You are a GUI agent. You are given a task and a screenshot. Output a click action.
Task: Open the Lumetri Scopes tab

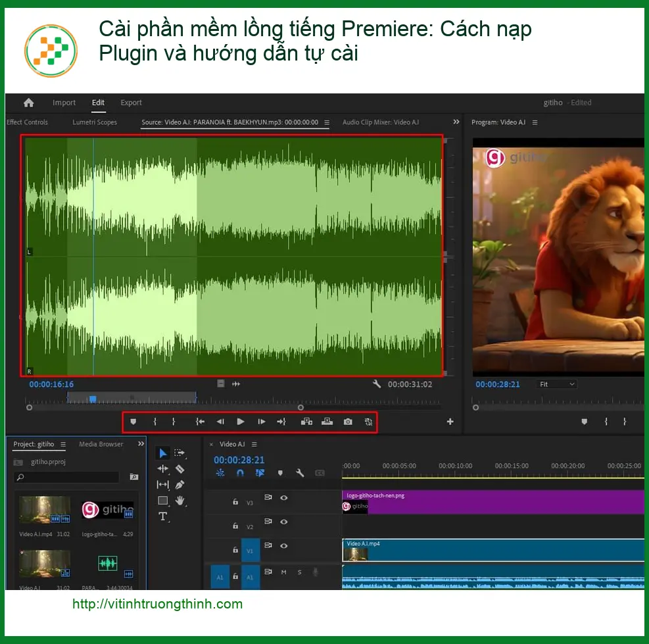click(x=95, y=122)
